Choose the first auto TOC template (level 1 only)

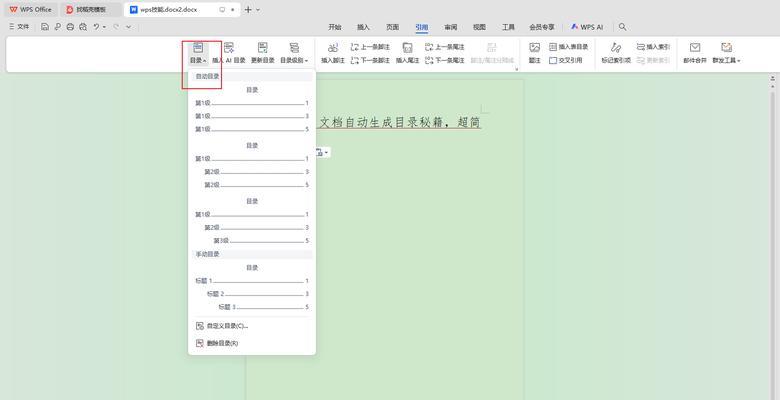point(252,109)
